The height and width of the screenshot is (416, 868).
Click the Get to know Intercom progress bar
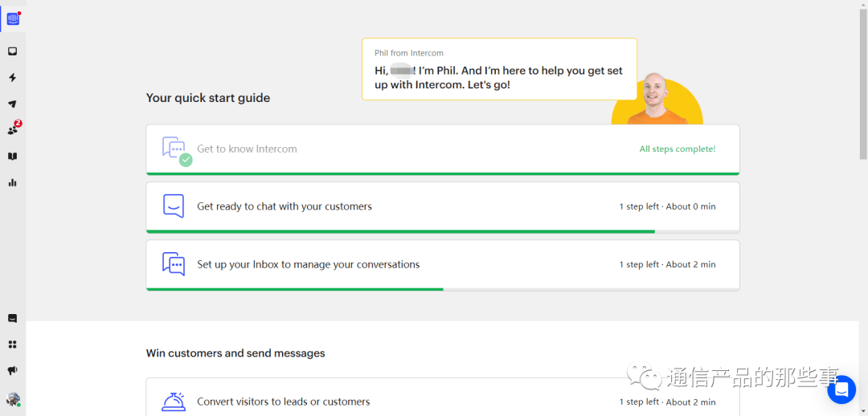443,173
